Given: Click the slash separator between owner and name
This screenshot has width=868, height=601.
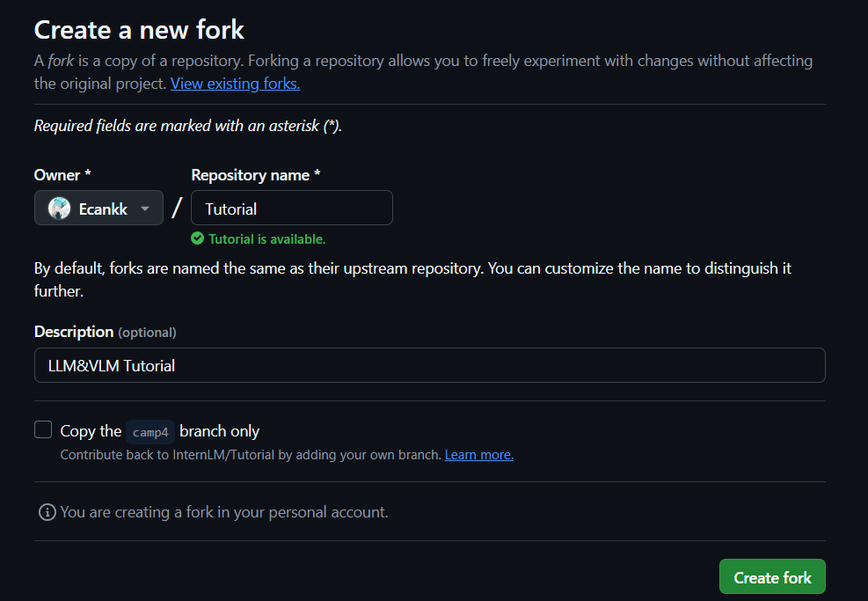Looking at the screenshot, I should [x=177, y=209].
